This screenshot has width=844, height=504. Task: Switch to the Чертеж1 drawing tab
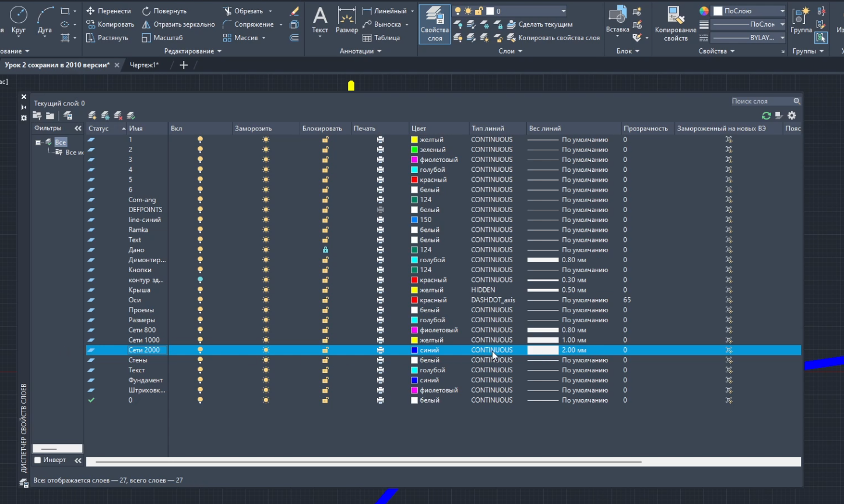[x=144, y=65]
